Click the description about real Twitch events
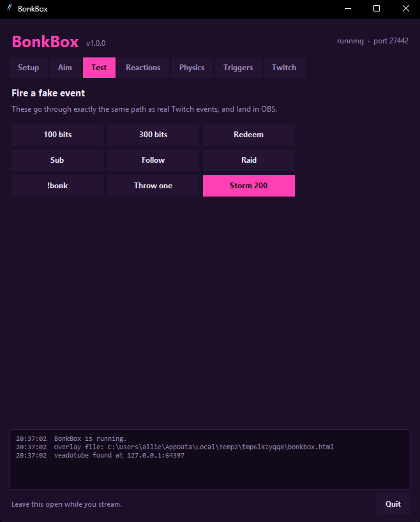This screenshot has height=522, width=420. coord(144,109)
